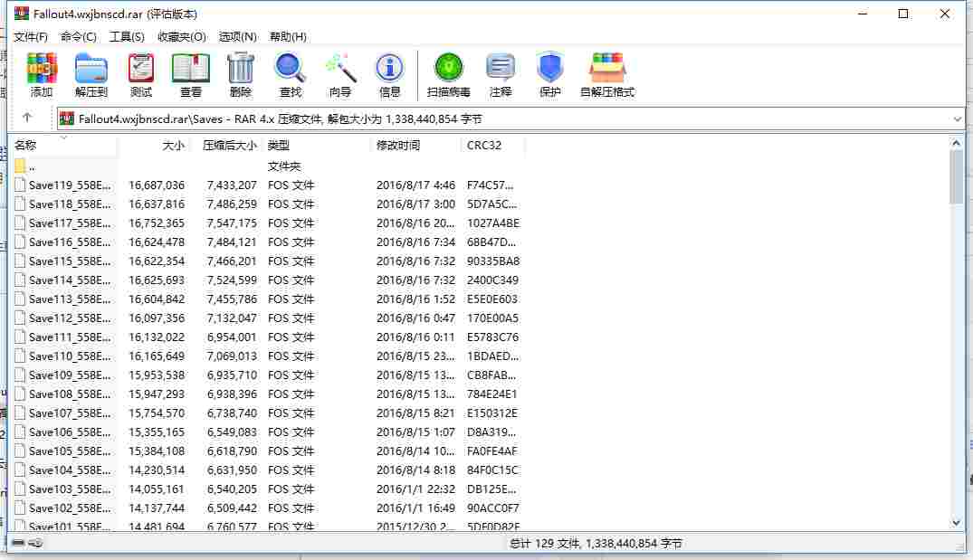
Task: Click status bar total 129 files text
Action: 595,543
